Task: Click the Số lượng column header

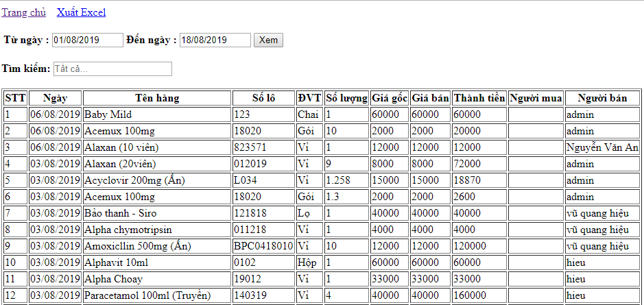Action: [x=346, y=98]
